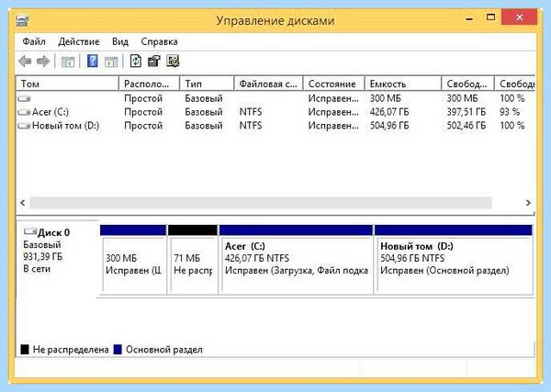Click the Acer (C:) volume name
This screenshot has height=392, width=551.
click(x=51, y=112)
